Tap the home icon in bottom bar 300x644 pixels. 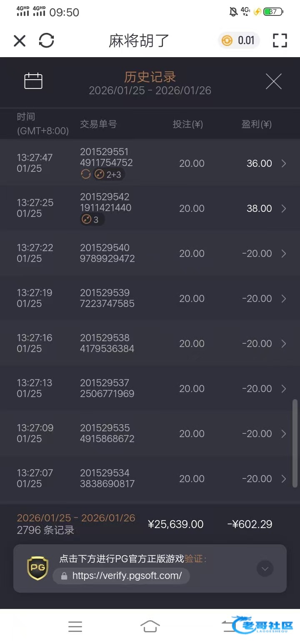150,626
